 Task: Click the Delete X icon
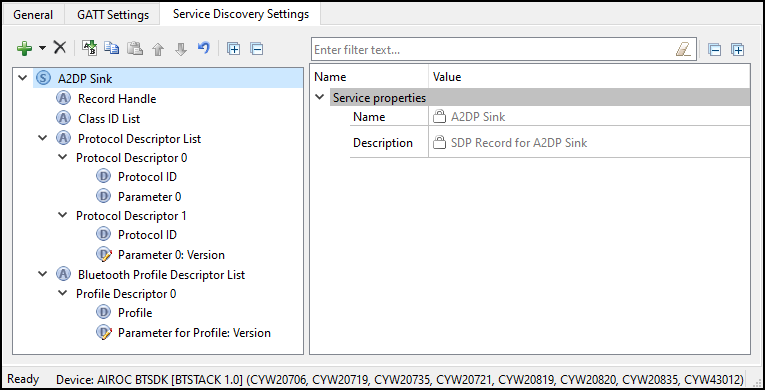pyautogui.click(x=60, y=47)
